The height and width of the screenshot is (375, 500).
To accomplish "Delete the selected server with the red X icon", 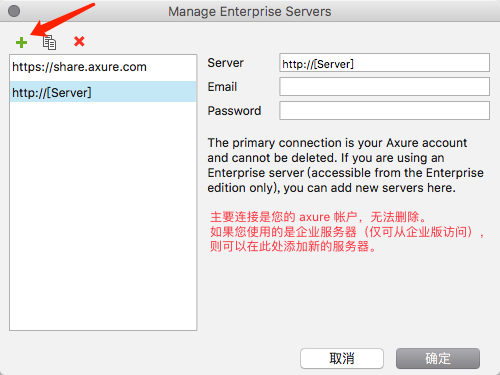I will click(79, 41).
